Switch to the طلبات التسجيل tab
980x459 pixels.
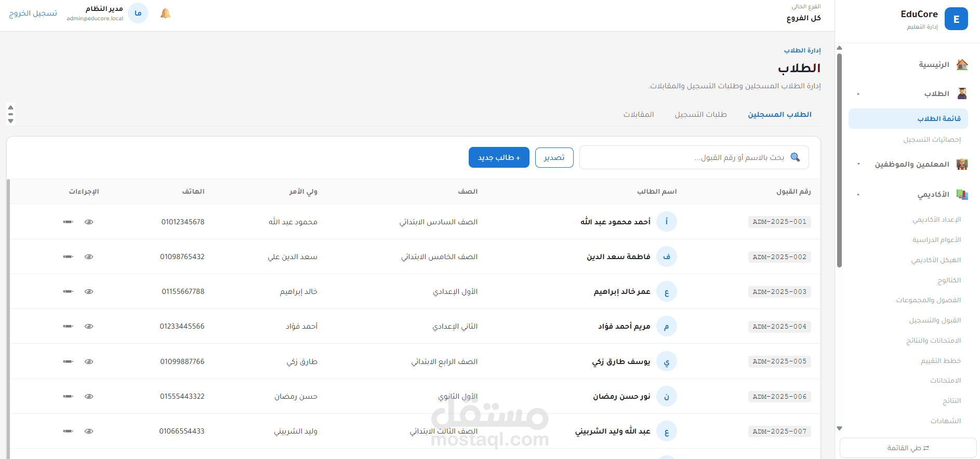701,114
